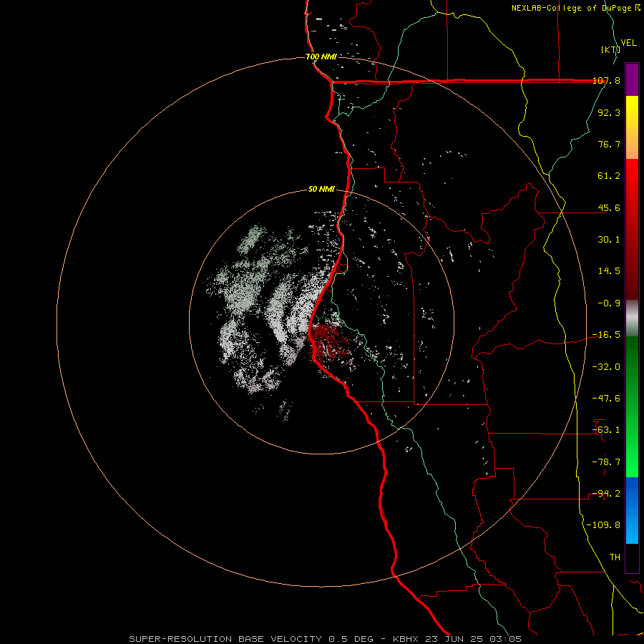Click the -78.7 scale value
Viewport: 644px width, 644px height.
(607, 462)
